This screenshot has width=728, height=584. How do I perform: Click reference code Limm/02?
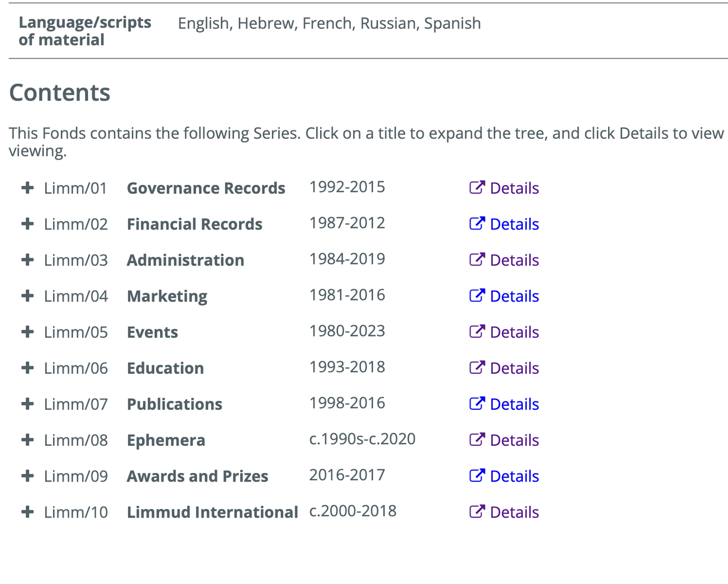point(76,224)
